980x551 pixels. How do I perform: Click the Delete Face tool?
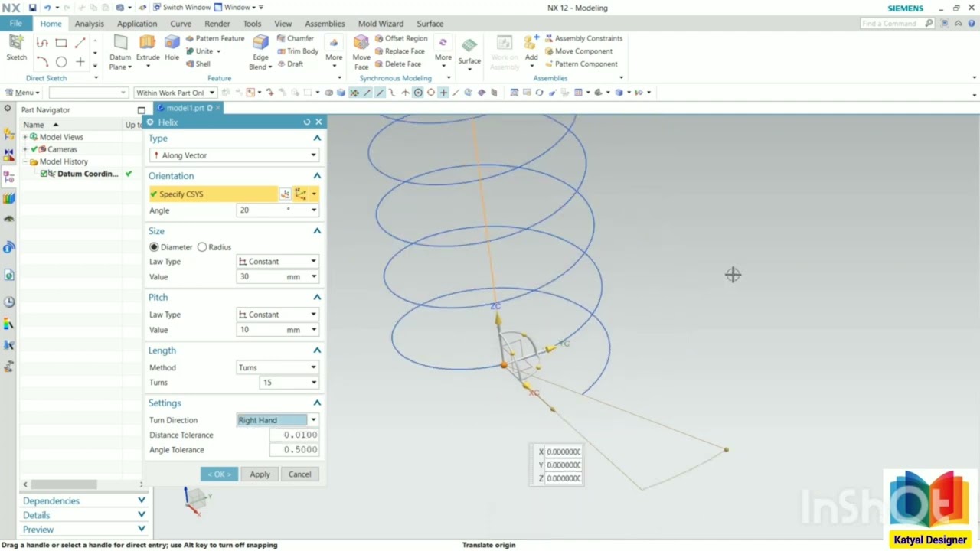(x=397, y=64)
